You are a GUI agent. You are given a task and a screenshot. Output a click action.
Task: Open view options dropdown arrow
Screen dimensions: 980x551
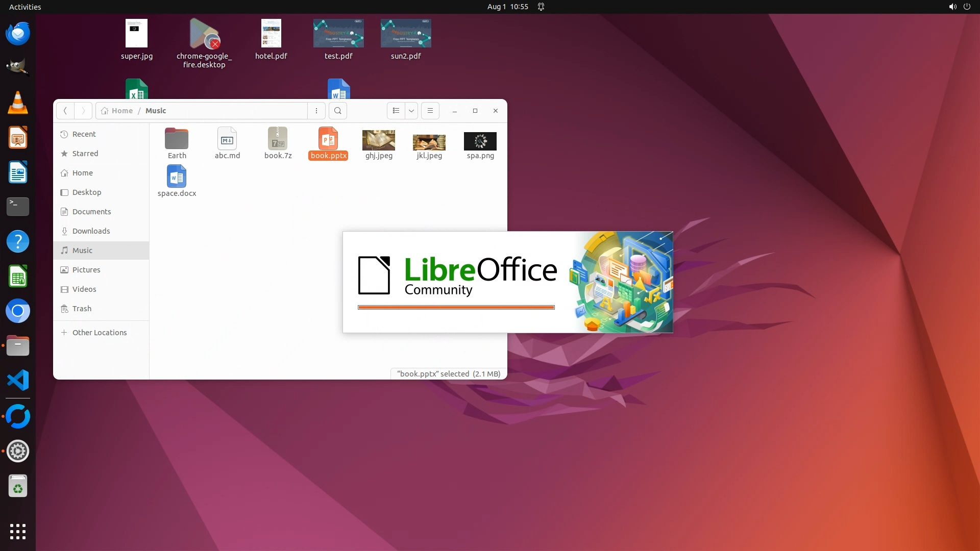tap(411, 111)
